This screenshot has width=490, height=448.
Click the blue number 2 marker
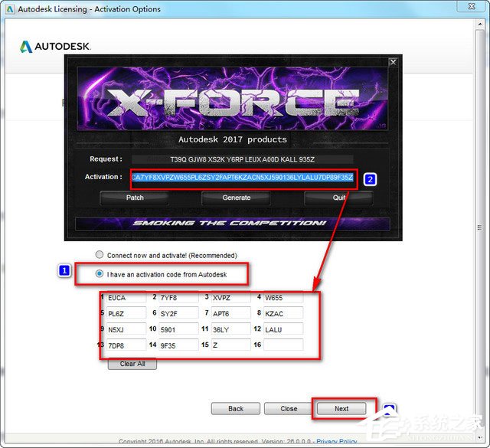370,179
